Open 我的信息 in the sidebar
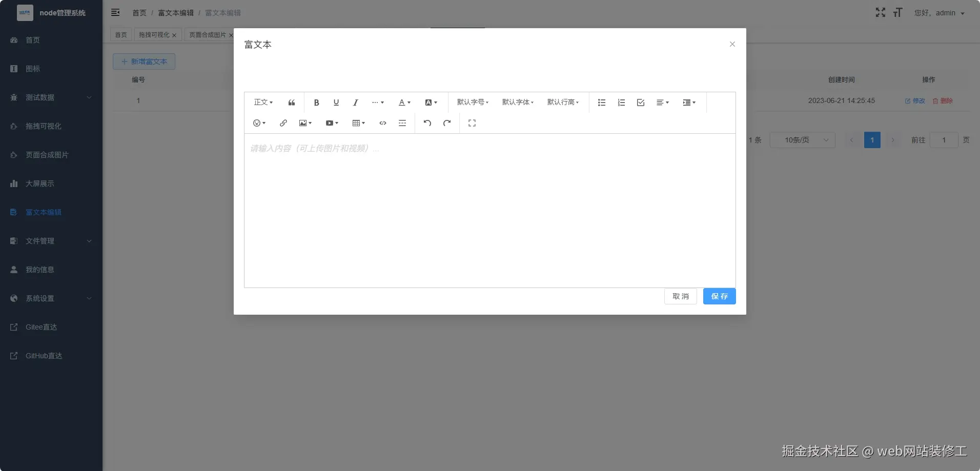The height and width of the screenshot is (471, 980). pyautogui.click(x=51, y=270)
